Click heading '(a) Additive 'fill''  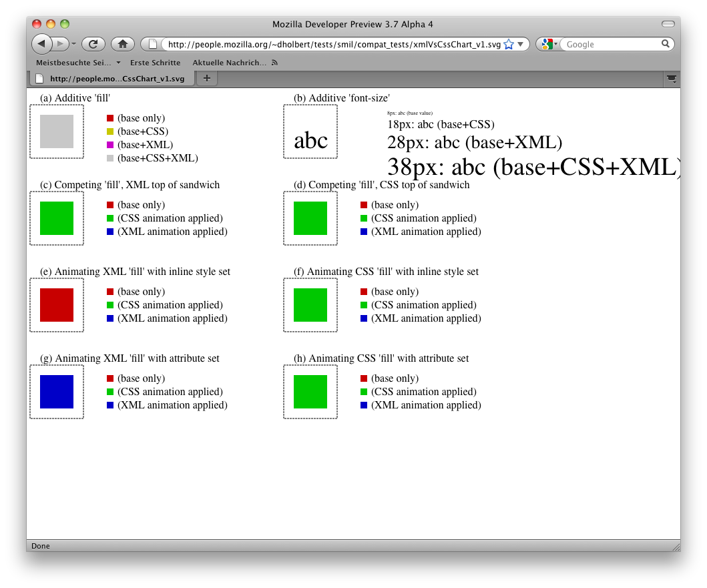[75, 98]
